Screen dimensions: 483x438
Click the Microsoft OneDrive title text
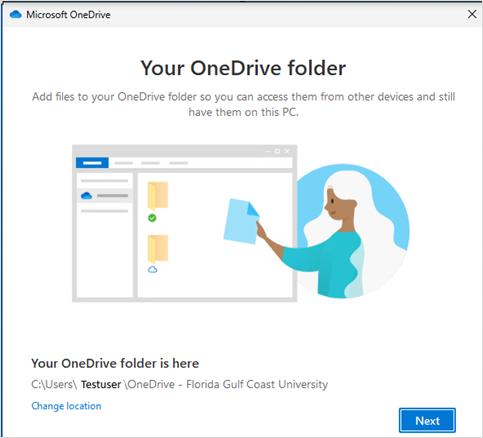point(68,15)
